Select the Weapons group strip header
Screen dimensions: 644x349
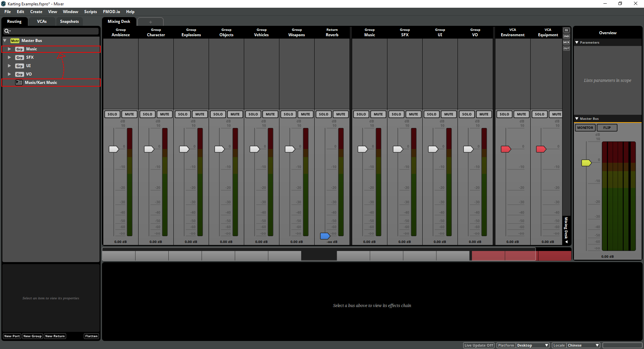pyautogui.click(x=297, y=33)
